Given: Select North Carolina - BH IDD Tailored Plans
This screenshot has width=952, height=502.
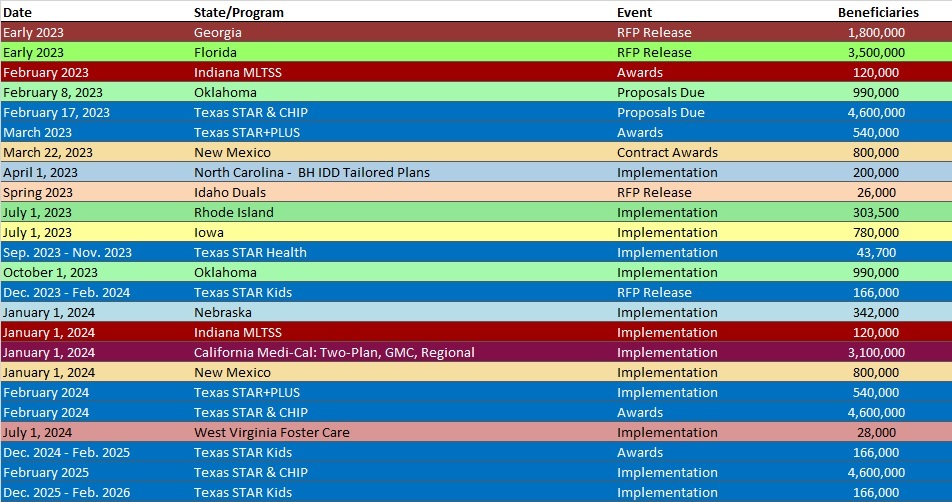Looking at the screenshot, I should 311,172.
